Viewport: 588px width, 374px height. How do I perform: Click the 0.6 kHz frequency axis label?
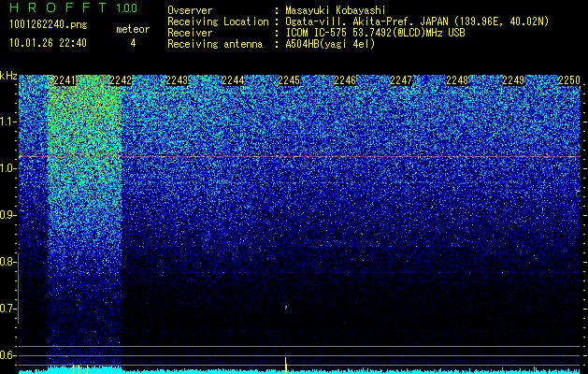(7, 355)
